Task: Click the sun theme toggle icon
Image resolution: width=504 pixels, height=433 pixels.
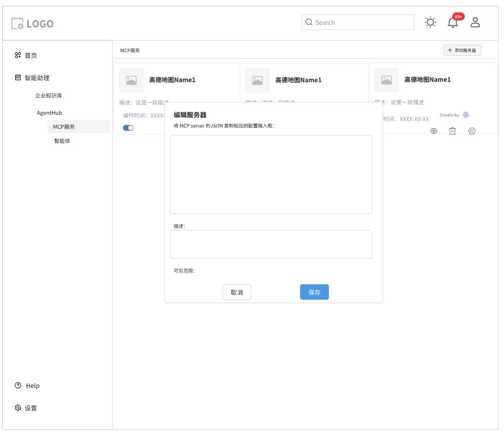Action: coord(430,22)
